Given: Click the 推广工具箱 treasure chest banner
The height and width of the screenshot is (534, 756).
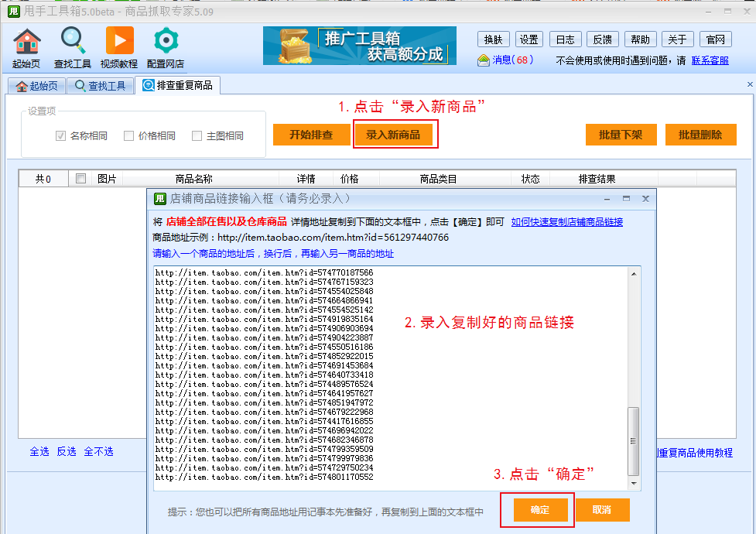Looking at the screenshot, I should (x=360, y=46).
